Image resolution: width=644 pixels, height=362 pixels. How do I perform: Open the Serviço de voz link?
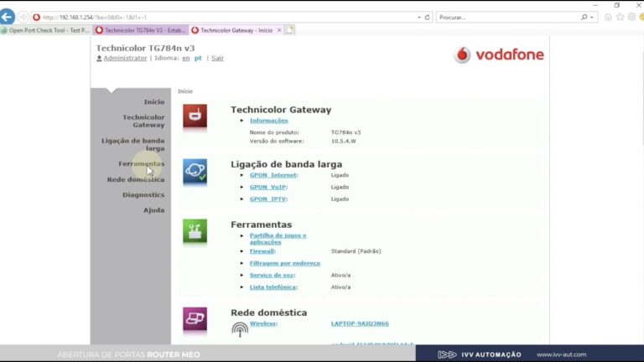[x=272, y=276]
